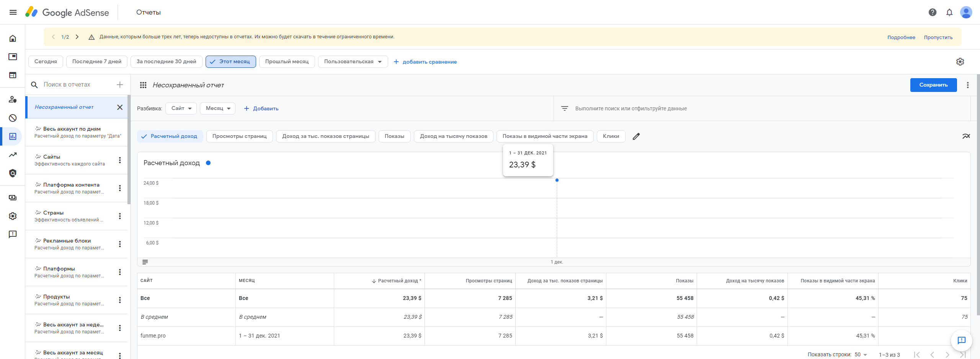Viewport: 980px width, 359px height.
Task: Select the Прошлый месяц date tab
Action: (287, 62)
